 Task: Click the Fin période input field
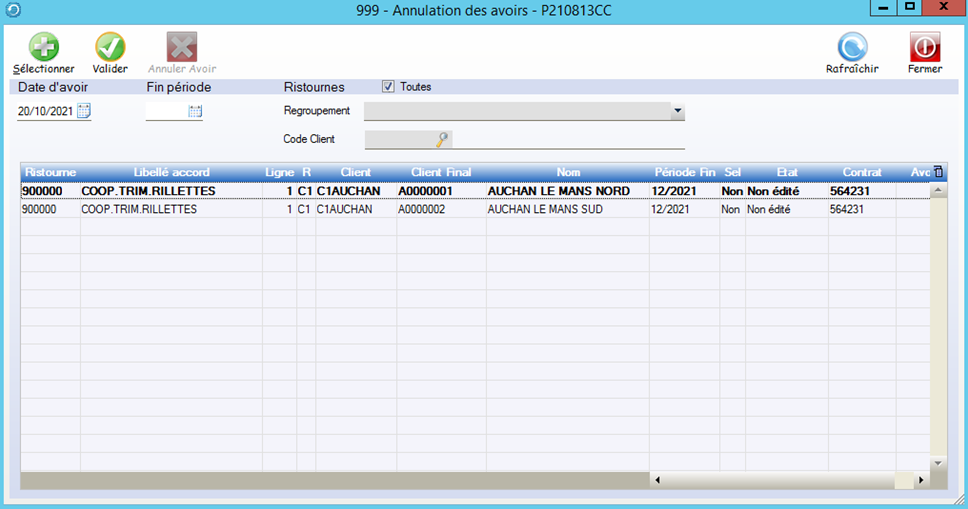point(166,111)
